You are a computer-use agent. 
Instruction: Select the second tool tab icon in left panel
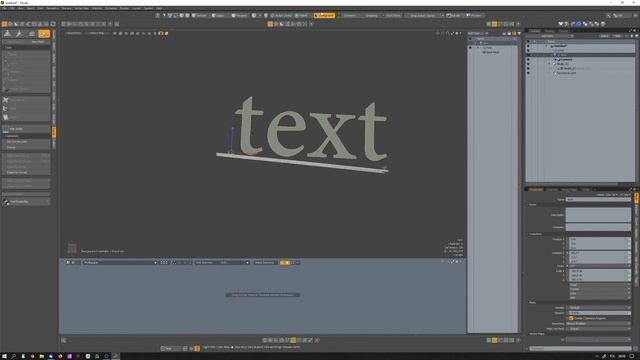click(19, 34)
